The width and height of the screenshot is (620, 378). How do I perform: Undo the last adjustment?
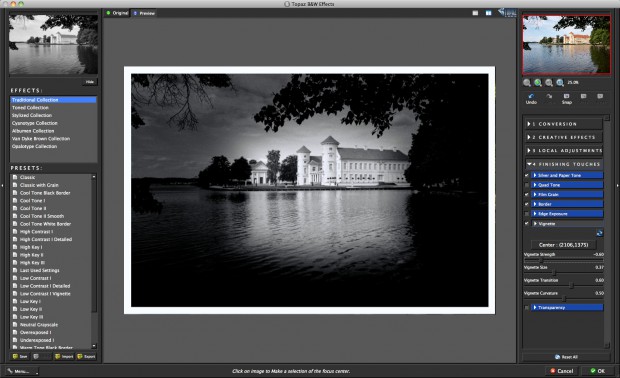[x=531, y=99]
